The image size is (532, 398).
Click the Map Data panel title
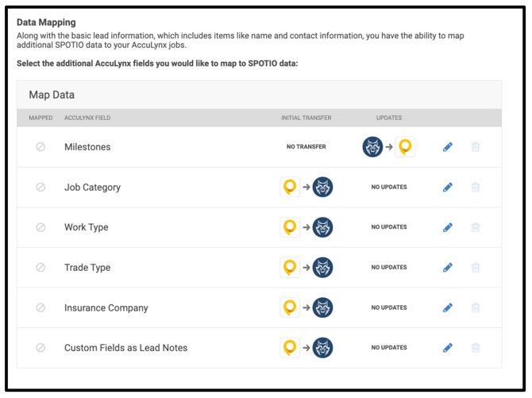(x=52, y=95)
